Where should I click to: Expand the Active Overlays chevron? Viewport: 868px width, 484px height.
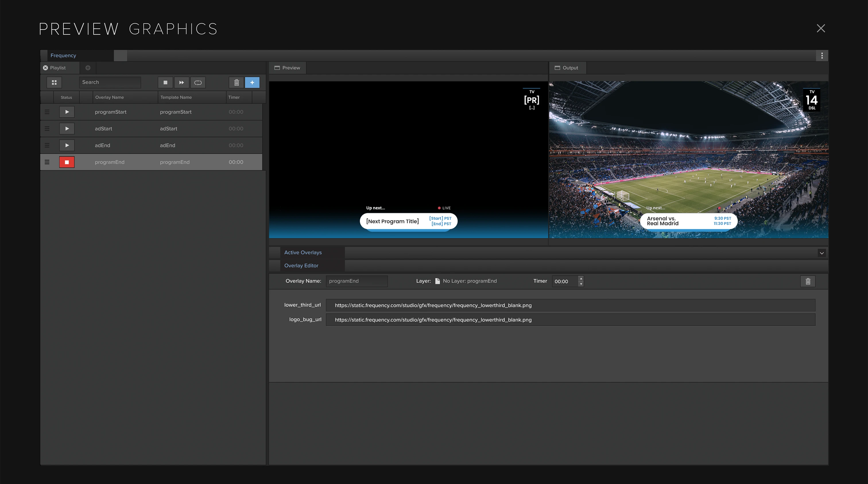tap(821, 253)
